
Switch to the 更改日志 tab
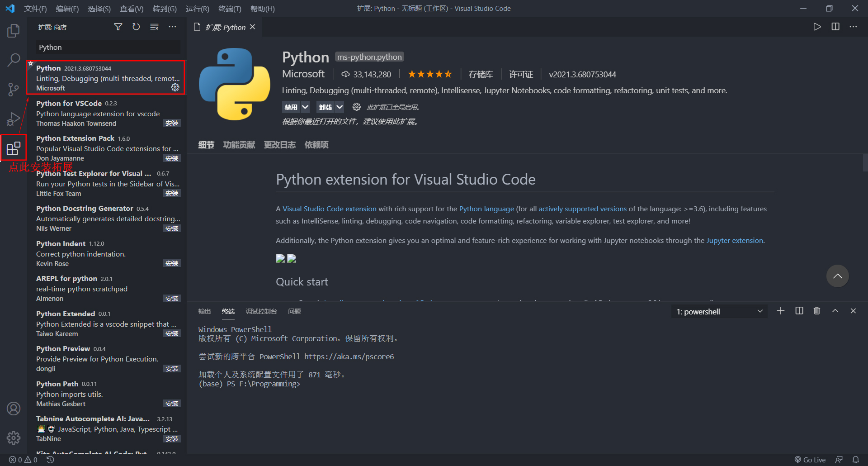pyautogui.click(x=280, y=145)
